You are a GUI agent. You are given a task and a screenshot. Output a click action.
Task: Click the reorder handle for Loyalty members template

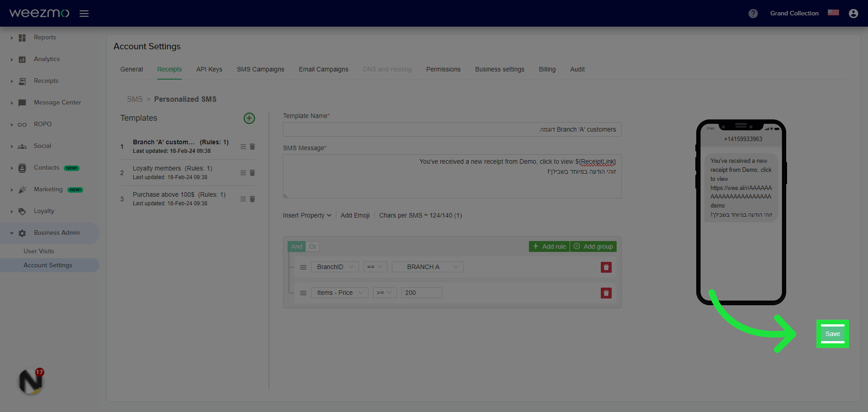click(x=243, y=173)
